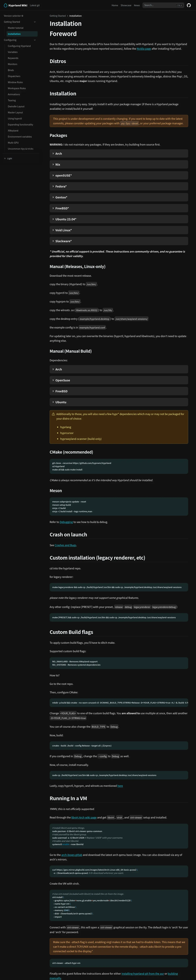Image resolution: width=196 pixels, height=980 pixels.
Task: Follow the 'here' link about wlroots
Action: pos(120,786)
